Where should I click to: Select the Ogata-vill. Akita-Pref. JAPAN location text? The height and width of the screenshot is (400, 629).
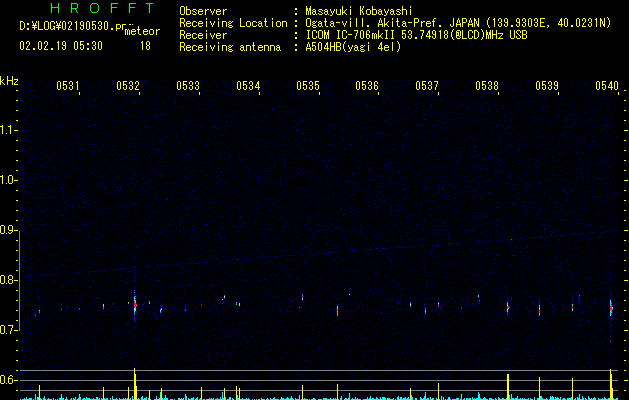pos(458,23)
